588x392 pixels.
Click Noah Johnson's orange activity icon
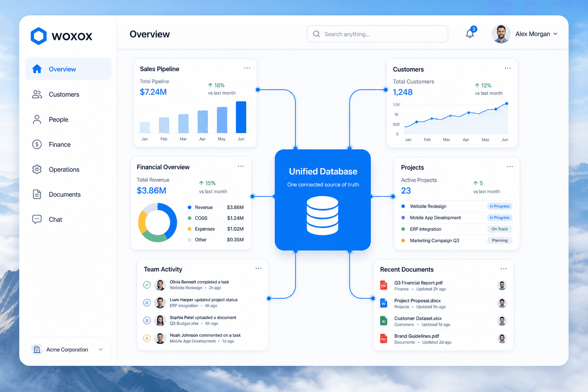[x=147, y=338]
